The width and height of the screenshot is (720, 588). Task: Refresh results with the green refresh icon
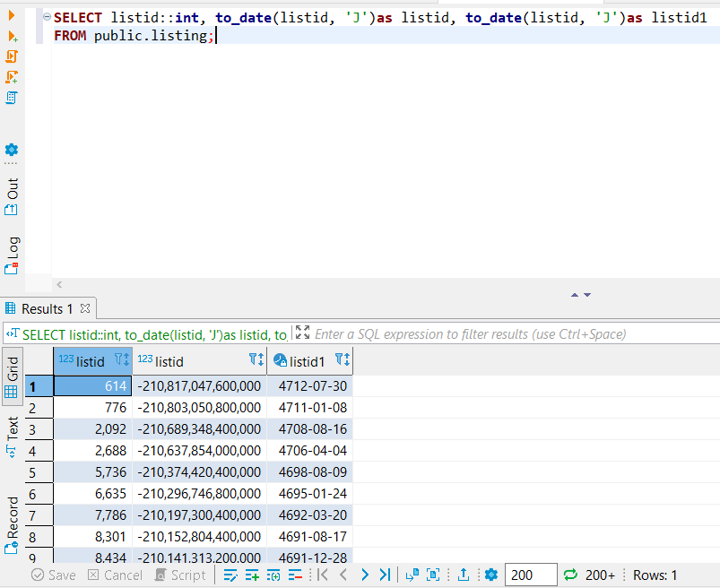[571, 575]
